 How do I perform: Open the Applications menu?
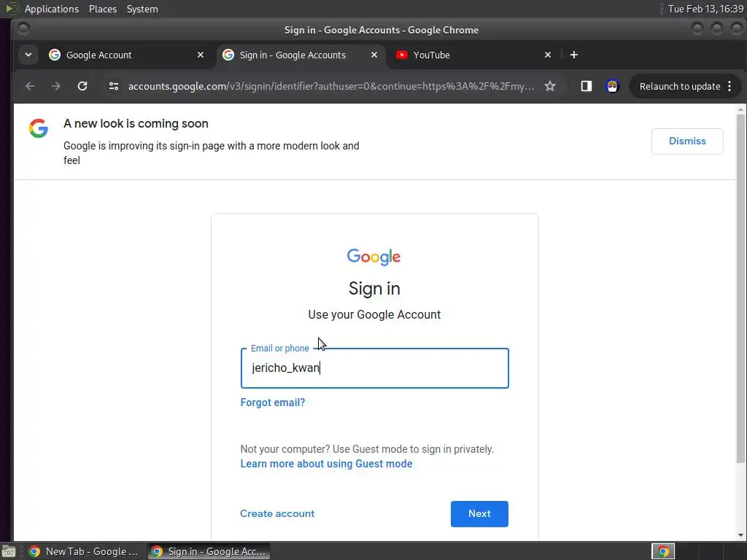tap(52, 9)
